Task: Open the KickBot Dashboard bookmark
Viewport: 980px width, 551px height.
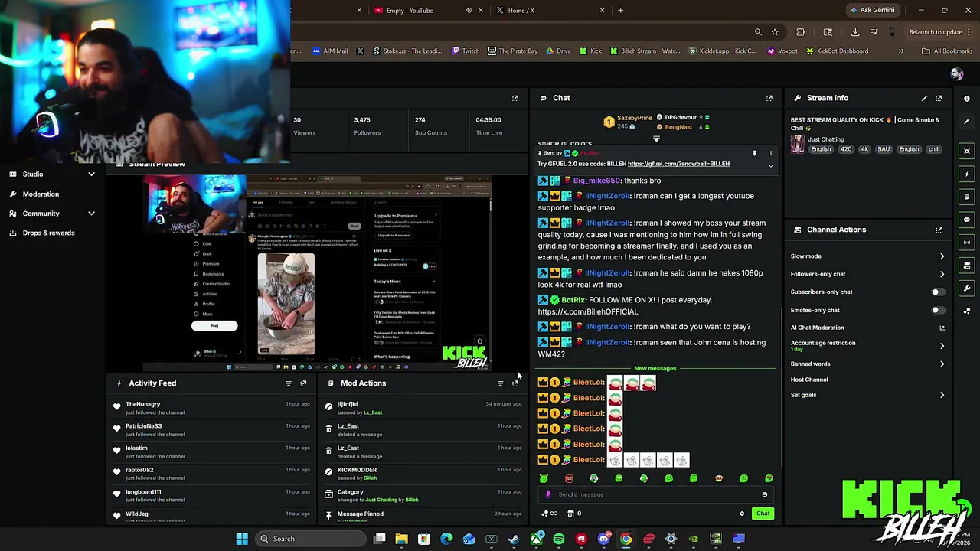Action: (836, 51)
